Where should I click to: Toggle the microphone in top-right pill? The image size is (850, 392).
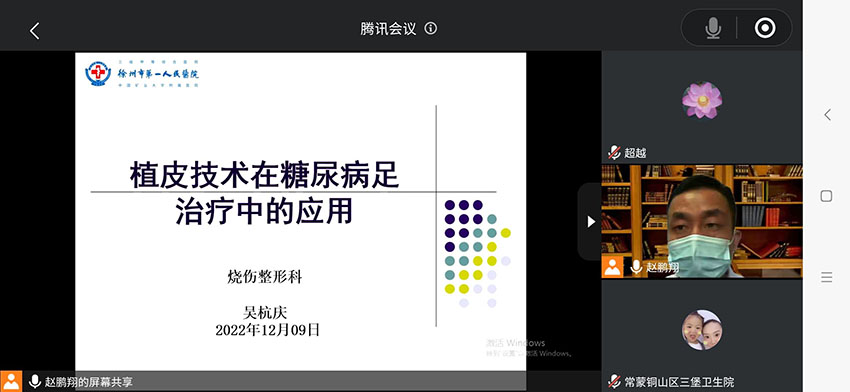click(713, 28)
